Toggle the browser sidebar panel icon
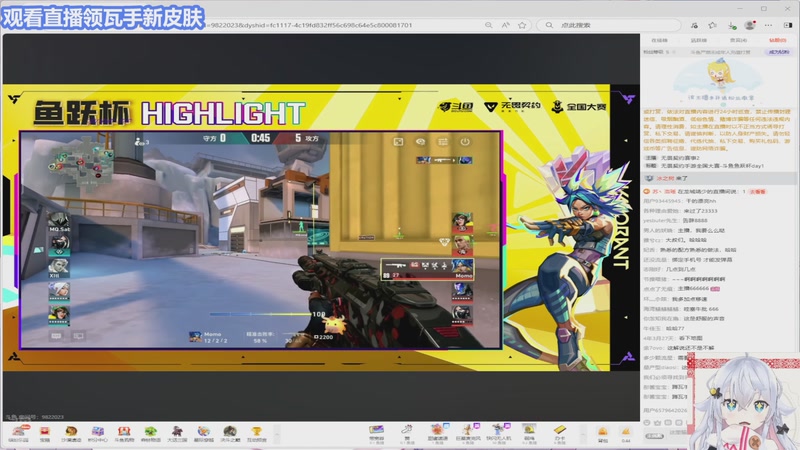Screen dimensions: 800x450 click(x=788, y=25)
